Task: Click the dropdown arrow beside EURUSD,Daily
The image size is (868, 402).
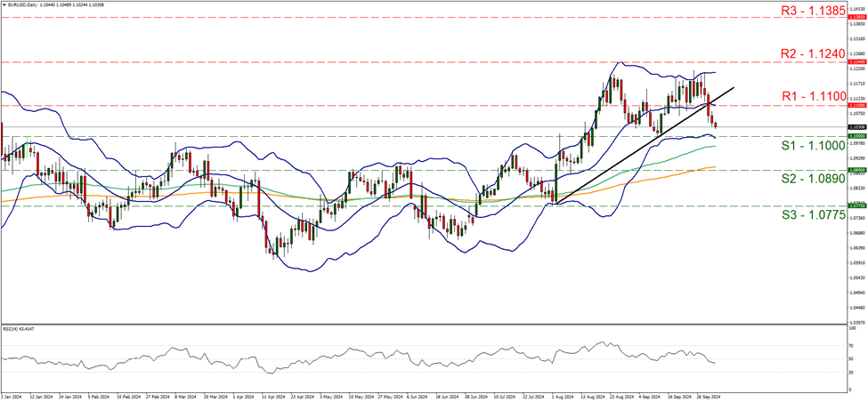Action: (4, 4)
